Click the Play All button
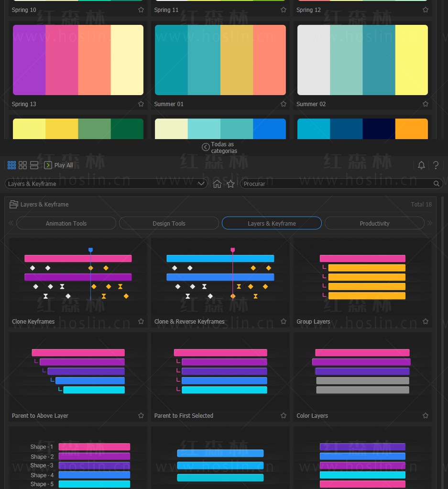The height and width of the screenshot is (489, 448). [x=59, y=165]
